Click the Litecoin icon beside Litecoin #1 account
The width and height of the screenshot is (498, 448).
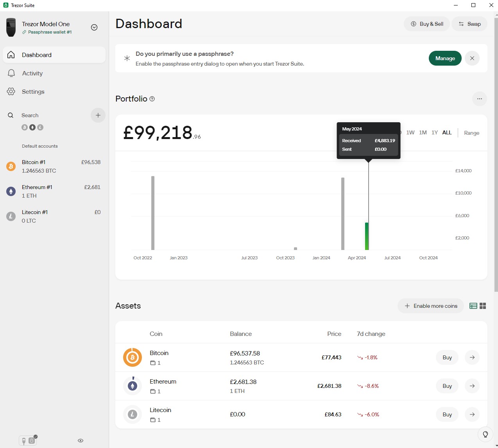pyautogui.click(x=11, y=216)
